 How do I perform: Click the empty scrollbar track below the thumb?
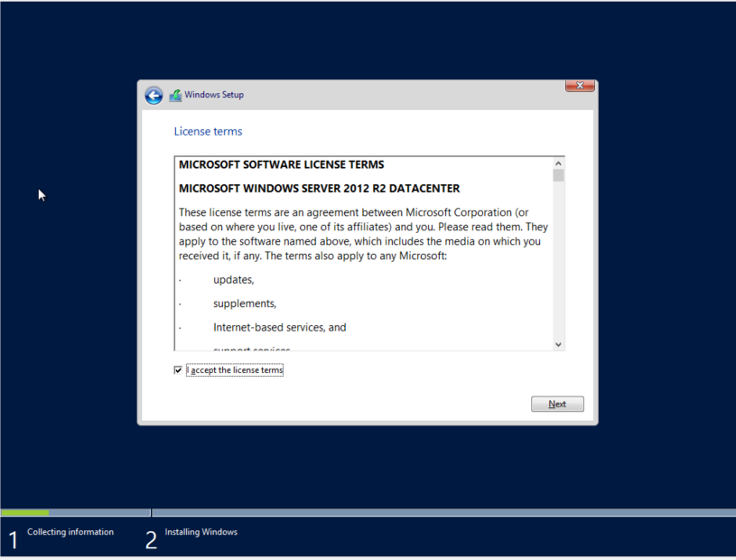point(558,271)
